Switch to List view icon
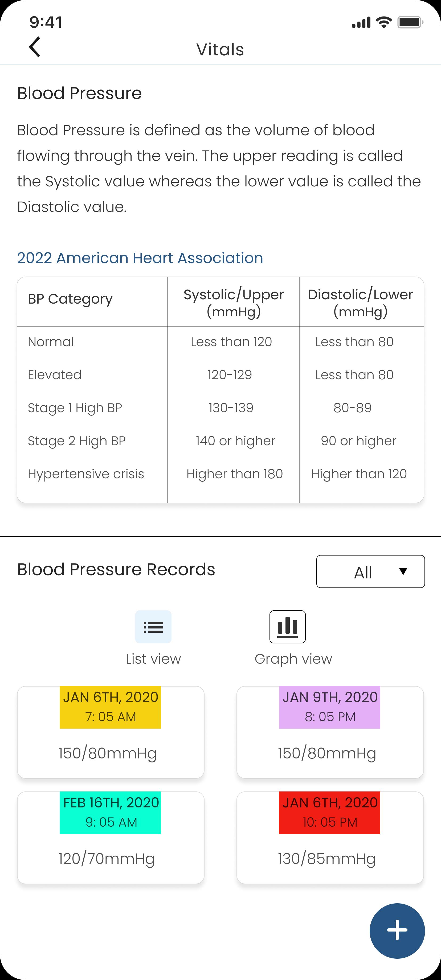Screen dimensions: 441x980 [x=153, y=627]
